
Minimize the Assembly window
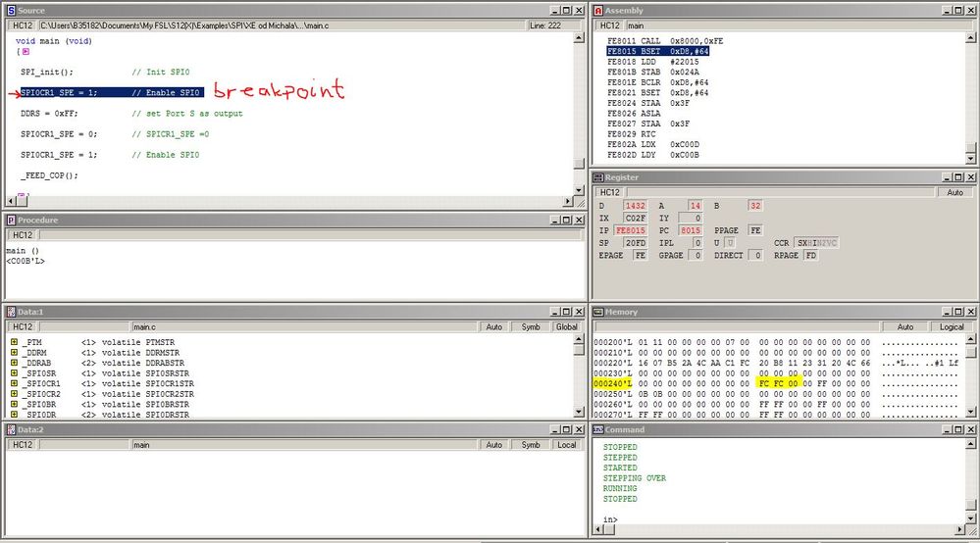[948, 11]
